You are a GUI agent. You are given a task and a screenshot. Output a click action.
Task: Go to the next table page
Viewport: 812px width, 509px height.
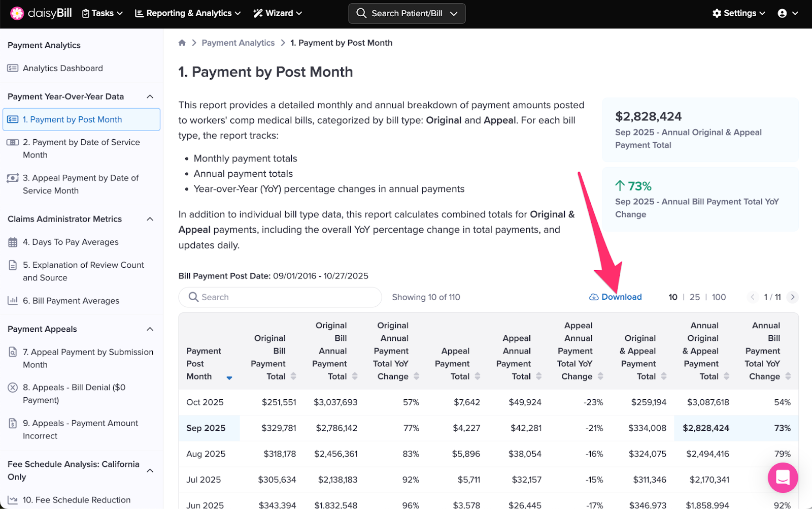point(792,297)
